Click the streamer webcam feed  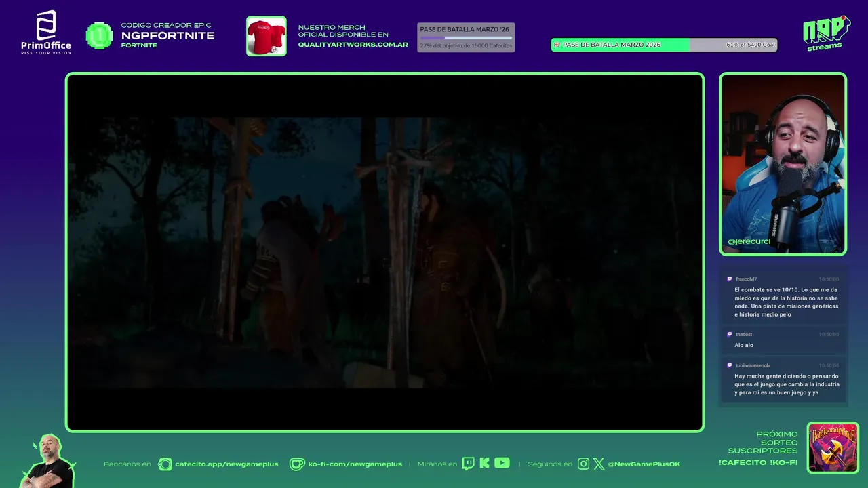point(783,164)
